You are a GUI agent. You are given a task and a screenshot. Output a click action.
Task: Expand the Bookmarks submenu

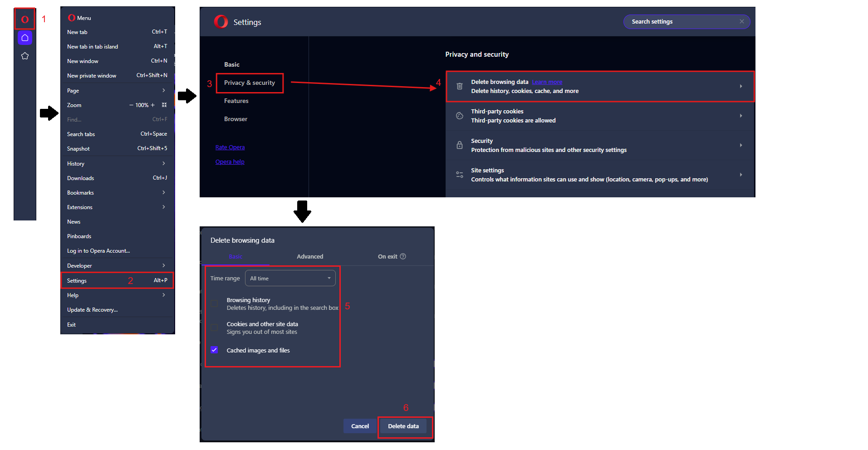[117, 192]
